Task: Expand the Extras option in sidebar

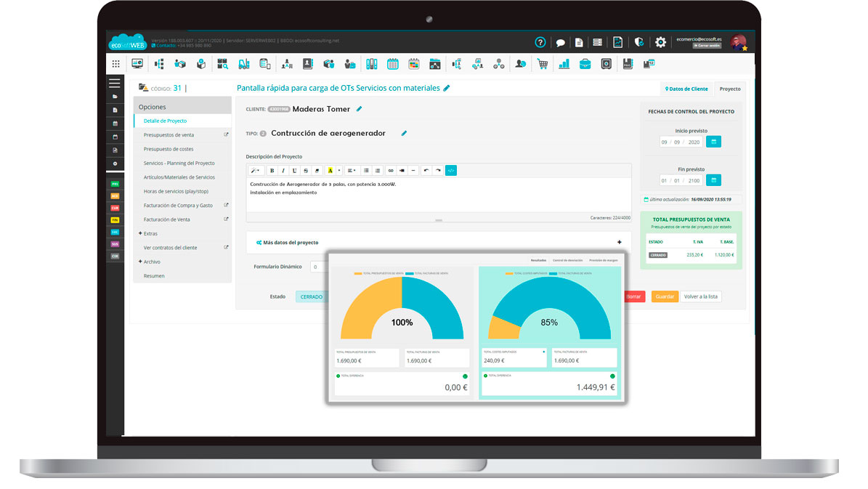Action: point(147,233)
